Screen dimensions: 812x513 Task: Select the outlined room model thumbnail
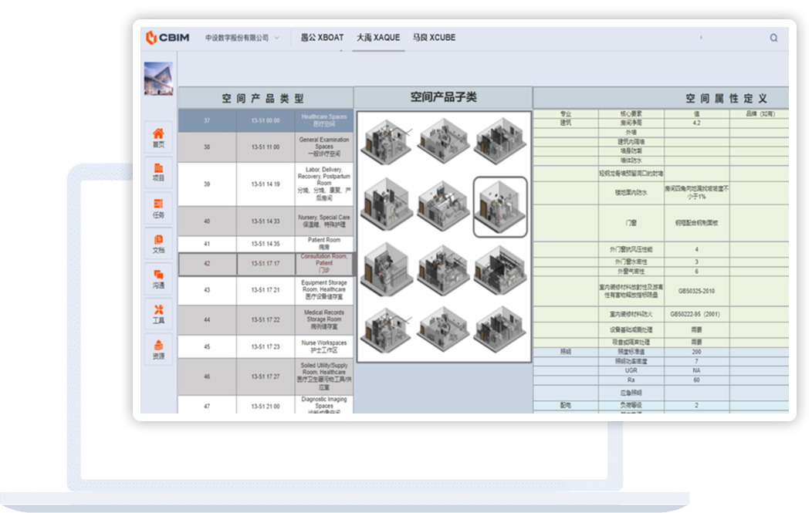499,206
